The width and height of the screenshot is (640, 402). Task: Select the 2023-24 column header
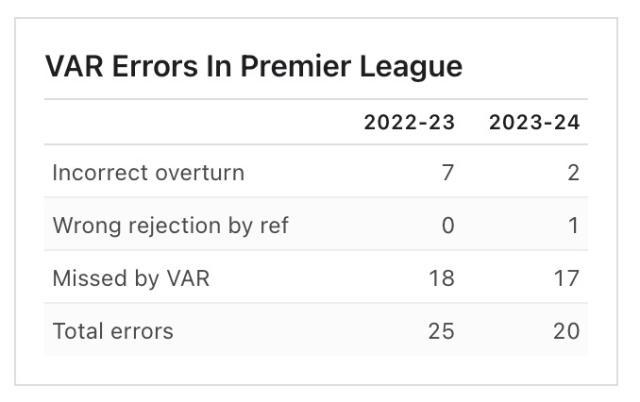(x=534, y=123)
